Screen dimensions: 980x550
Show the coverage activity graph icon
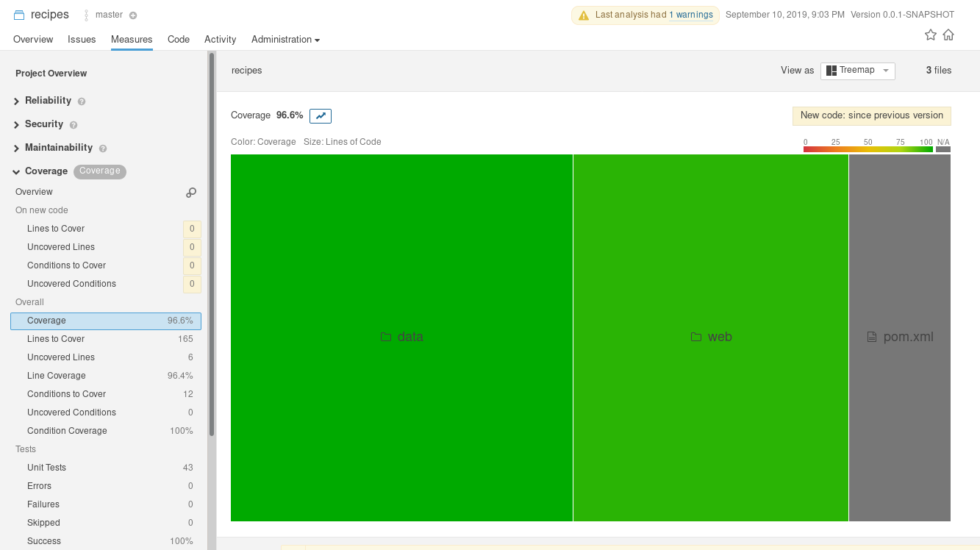point(321,115)
